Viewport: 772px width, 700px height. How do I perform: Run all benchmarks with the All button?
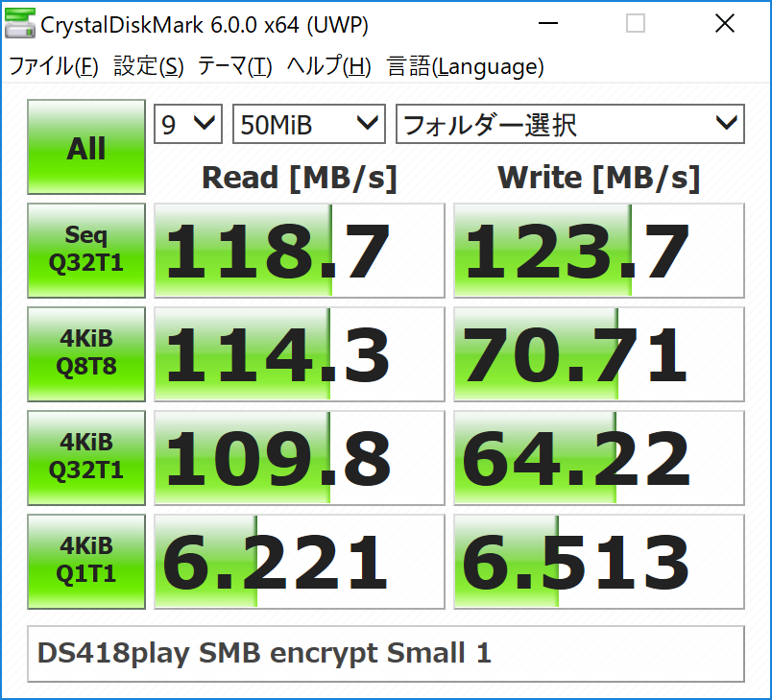86,147
